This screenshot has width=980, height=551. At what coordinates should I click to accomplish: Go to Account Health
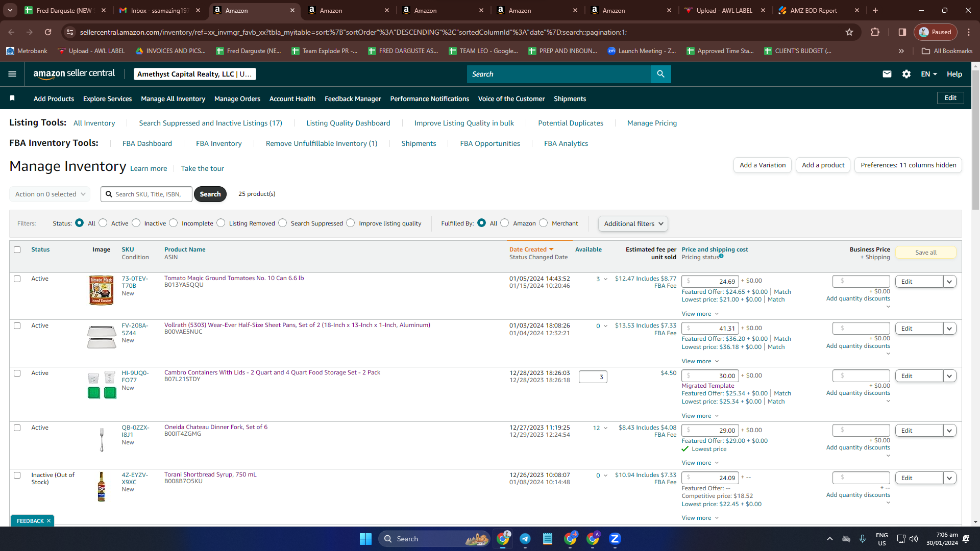click(292, 98)
